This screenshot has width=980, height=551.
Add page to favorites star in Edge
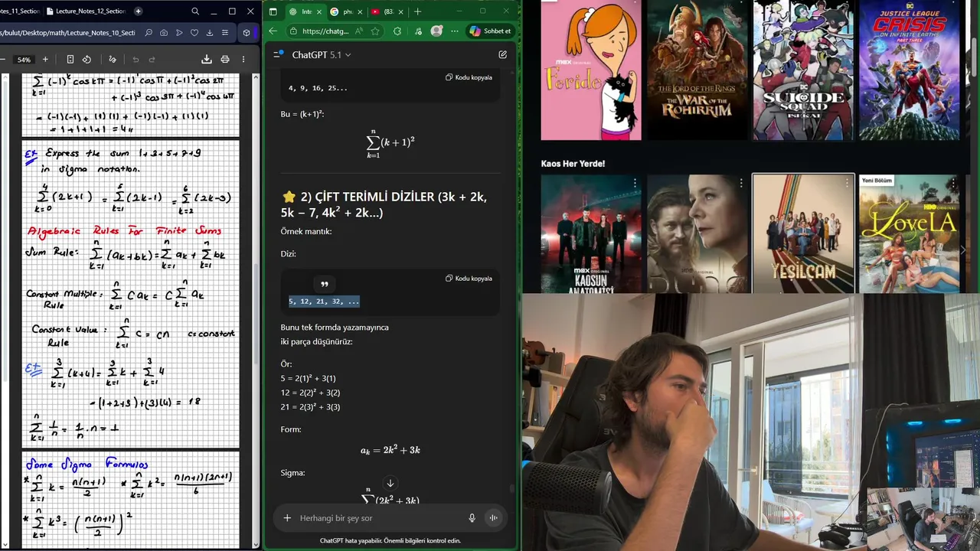tap(375, 31)
